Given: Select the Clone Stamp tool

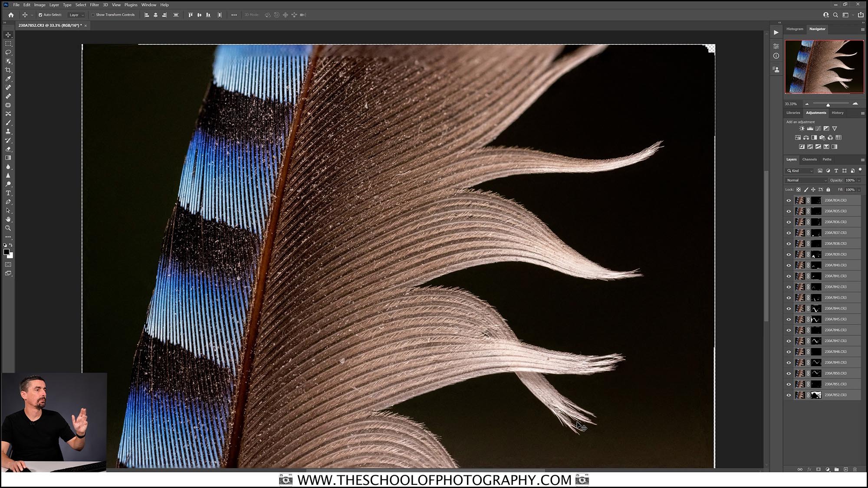Looking at the screenshot, I should (x=8, y=132).
